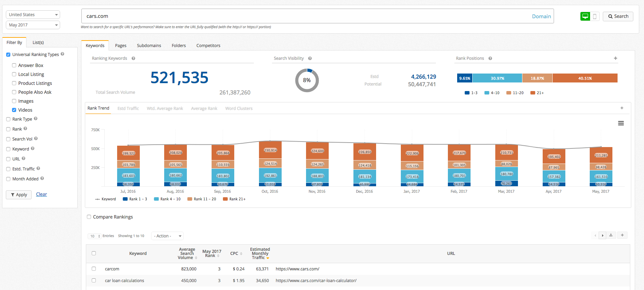The height and width of the screenshot is (290, 644).
Task: Click help icon next to Search Visibility
Action: (310, 58)
